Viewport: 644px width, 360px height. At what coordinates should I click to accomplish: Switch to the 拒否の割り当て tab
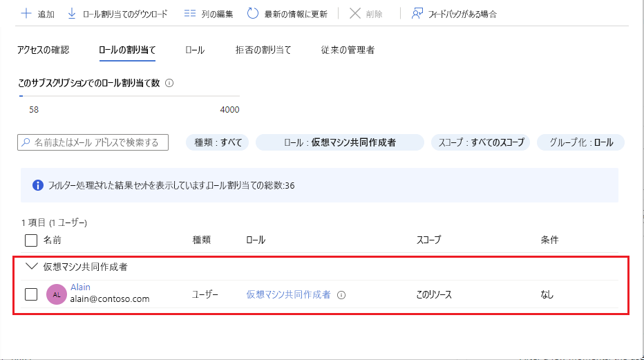(x=263, y=50)
